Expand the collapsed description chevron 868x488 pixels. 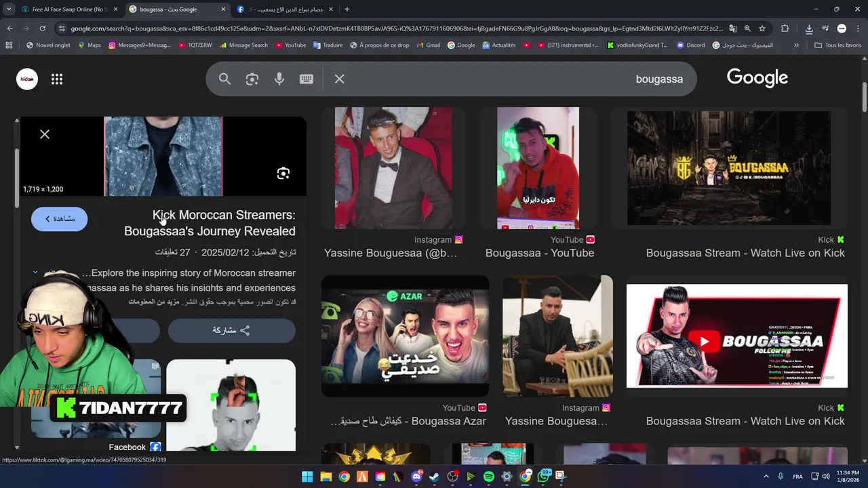pyautogui.click(x=35, y=272)
